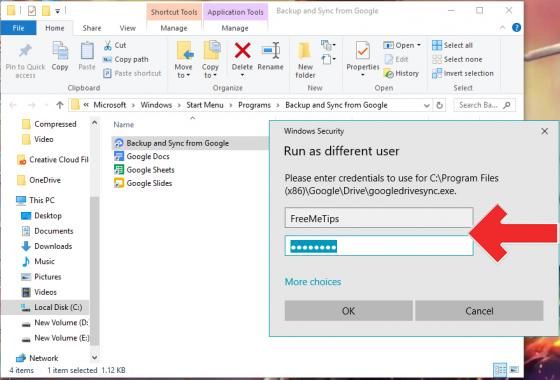Viewport: 560px width, 380px height.
Task: Click the More choices link
Action: (x=313, y=282)
